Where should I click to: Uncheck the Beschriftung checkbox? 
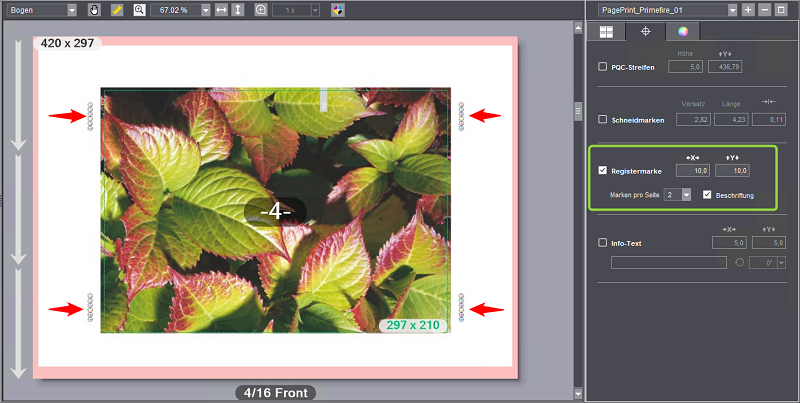(x=707, y=194)
